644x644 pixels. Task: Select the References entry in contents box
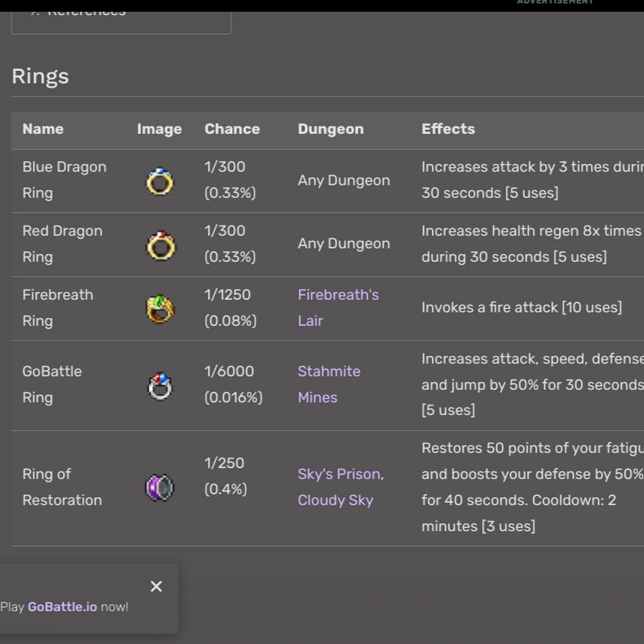[87, 11]
